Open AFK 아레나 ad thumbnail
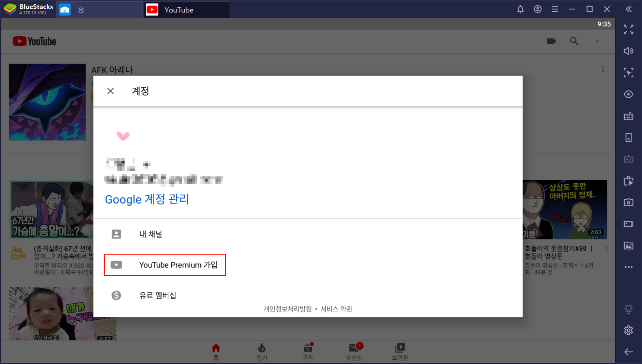Image resolution: width=642 pixels, height=364 pixels. click(47, 102)
